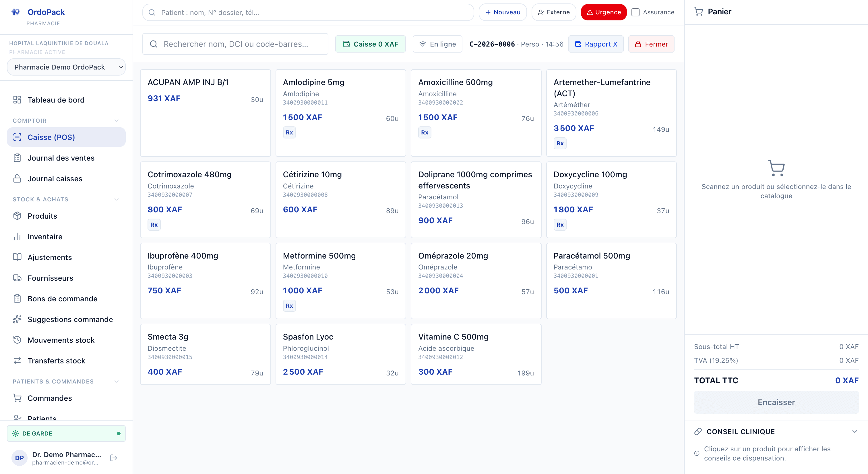
Task: Collapse the CONSEIL CLINIQUE panel
Action: [855, 431]
